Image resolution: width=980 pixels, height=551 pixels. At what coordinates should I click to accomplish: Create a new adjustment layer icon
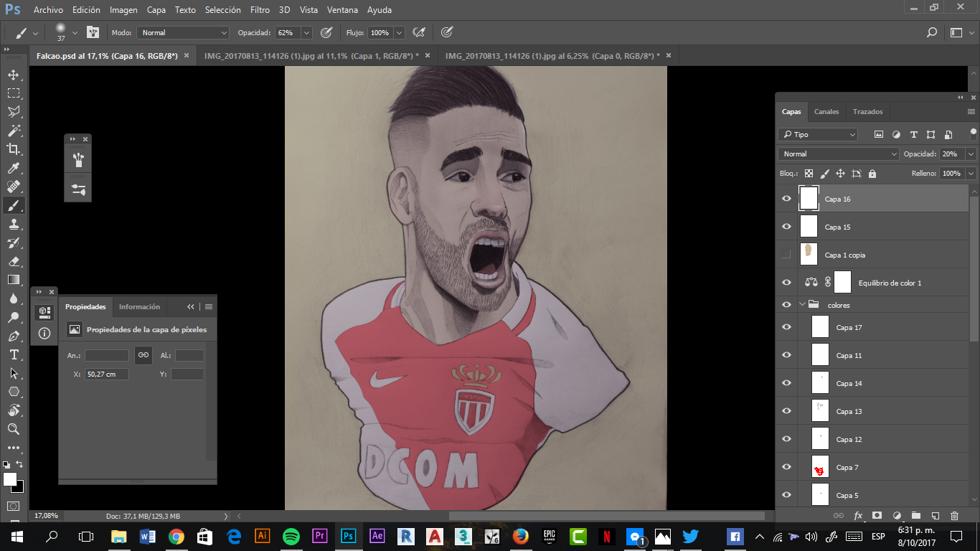coord(896,515)
